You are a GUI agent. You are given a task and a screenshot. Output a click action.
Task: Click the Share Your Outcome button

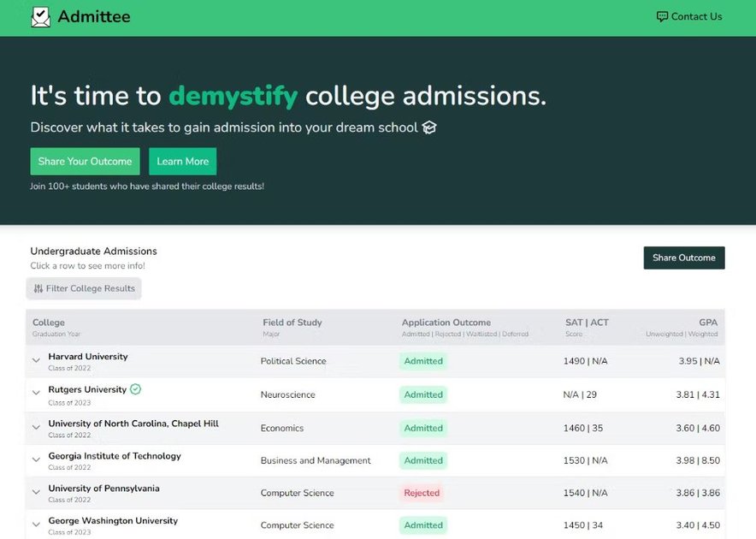point(84,161)
